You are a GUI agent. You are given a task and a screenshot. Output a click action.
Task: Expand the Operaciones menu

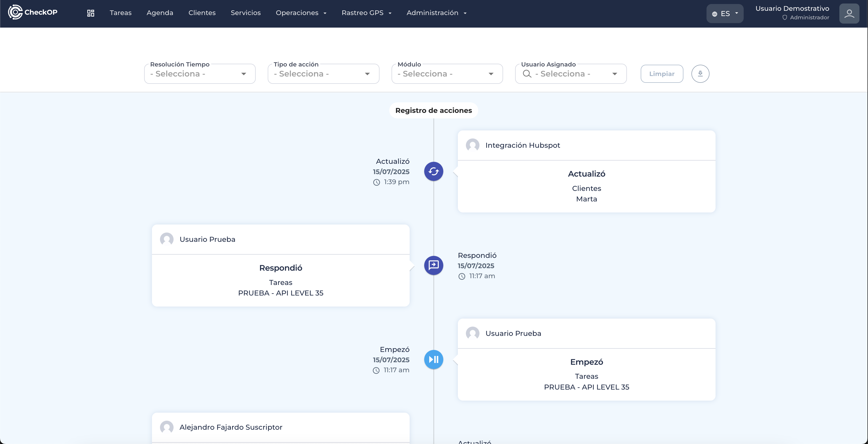pyautogui.click(x=301, y=13)
